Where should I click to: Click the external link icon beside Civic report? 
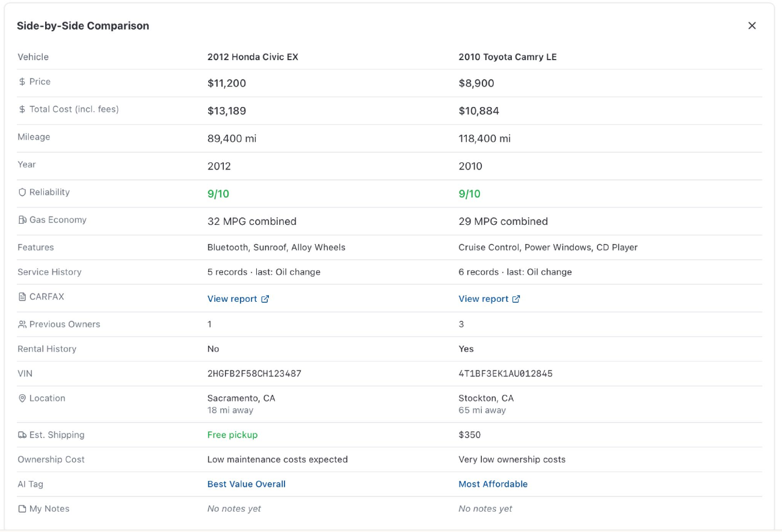click(x=265, y=299)
